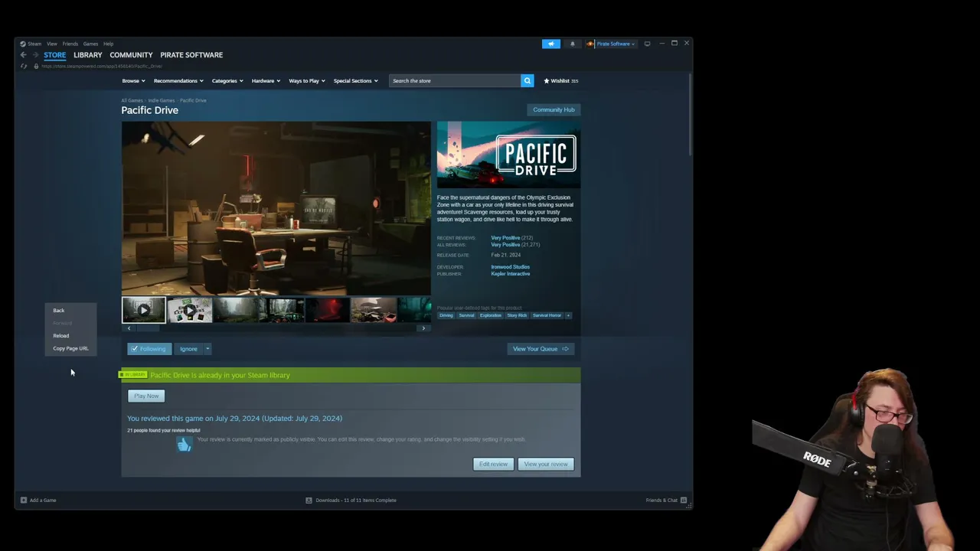Screen dimensions: 980x551
Task: Click the Add a Game plus icon
Action: [24, 500]
